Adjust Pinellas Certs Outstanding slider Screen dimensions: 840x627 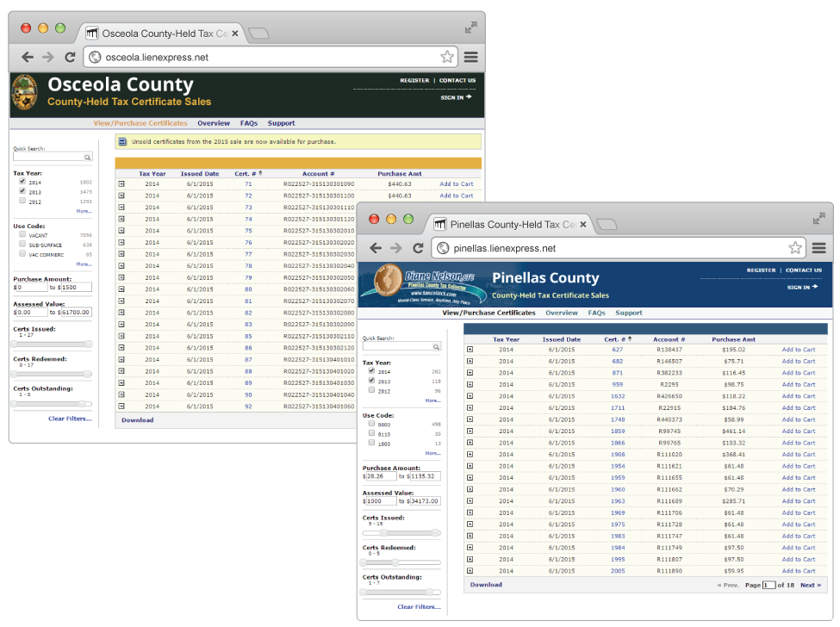click(401, 593)
